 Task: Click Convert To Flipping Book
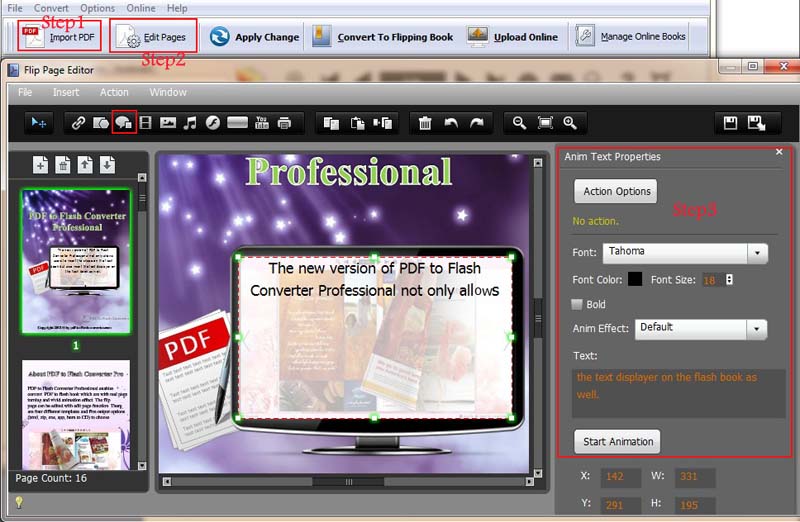(383, 37)
